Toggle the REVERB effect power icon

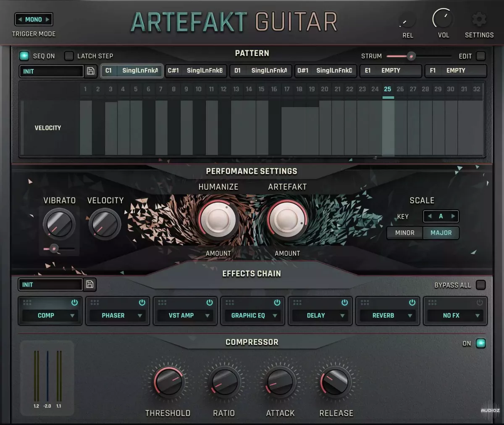[x=412, y=303]
